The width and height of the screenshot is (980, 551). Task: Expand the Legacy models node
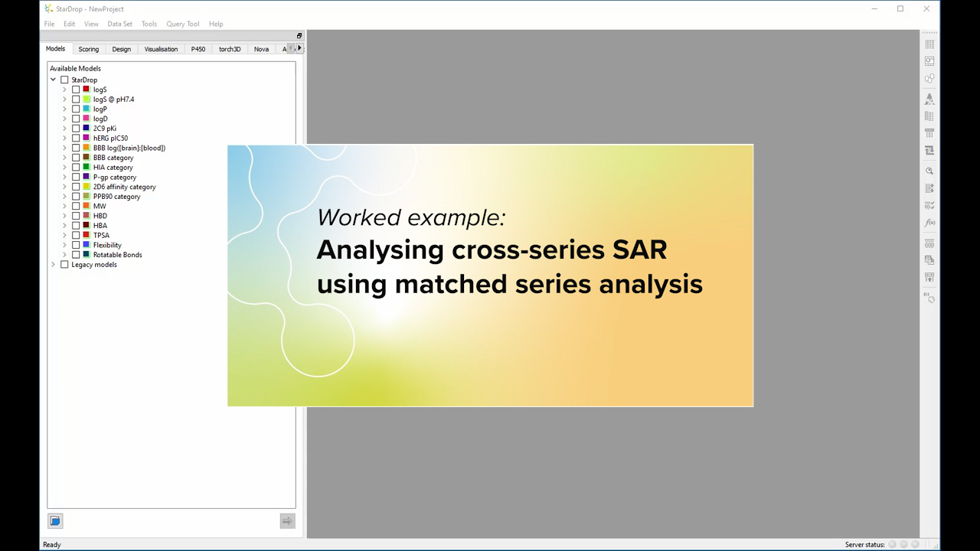tap(54, 264)
